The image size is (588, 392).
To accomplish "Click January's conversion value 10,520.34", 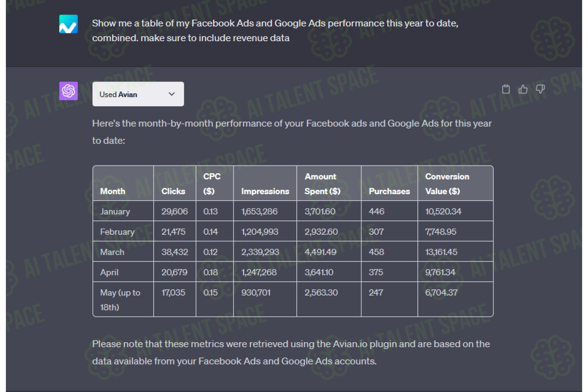I will [x=443, y=212].
